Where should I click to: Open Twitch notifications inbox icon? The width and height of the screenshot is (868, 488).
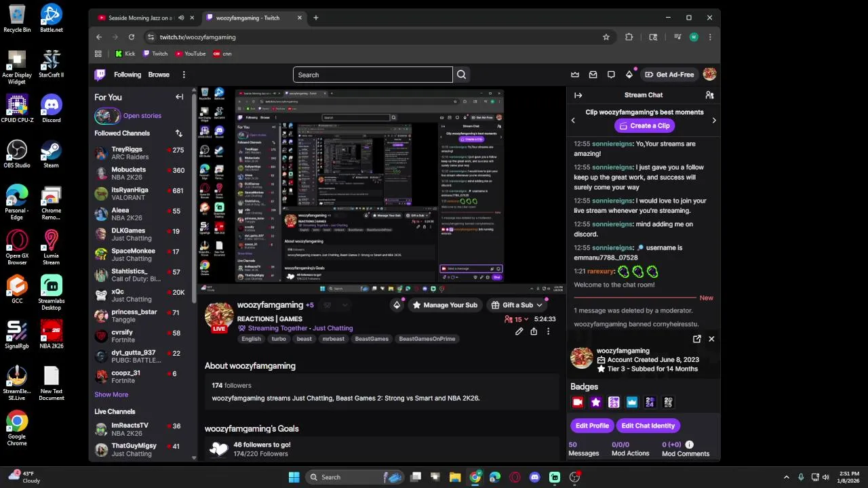[x=593, y=75]
